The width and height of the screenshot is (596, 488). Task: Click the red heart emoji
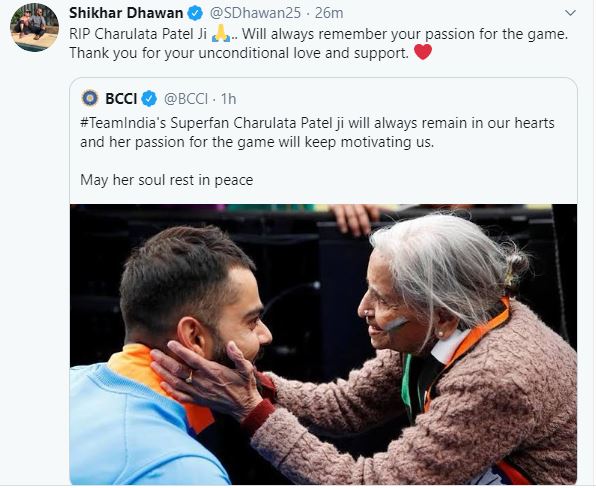(x=423, y=52)
